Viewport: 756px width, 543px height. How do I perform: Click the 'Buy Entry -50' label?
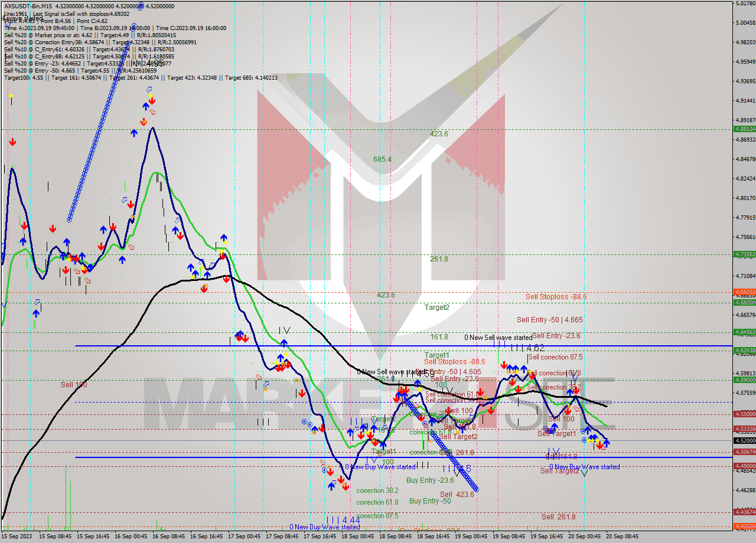click(x=430, y=501)
